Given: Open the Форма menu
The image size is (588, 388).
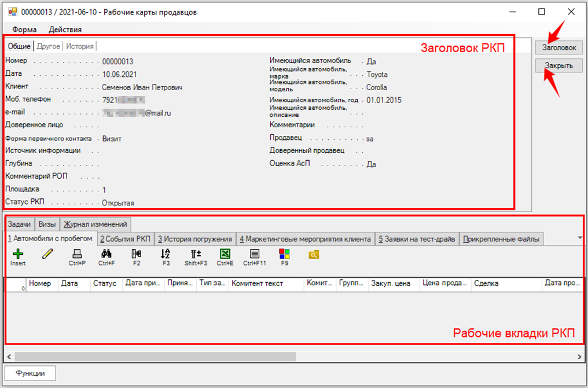Looking at the screenshot, I should (x=24, y=29).
